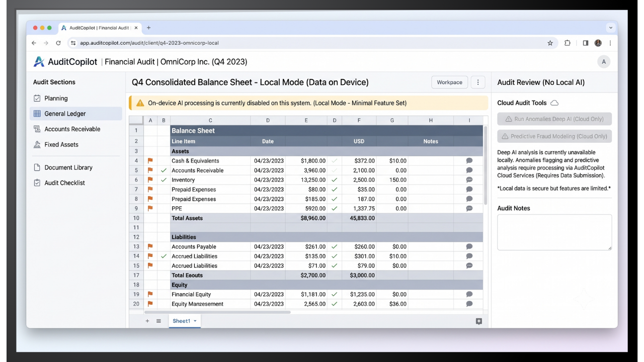Open comment bubble on Inventory row
Image resolution: width=644 pixels, height=362 pixels.
[469, 180]
